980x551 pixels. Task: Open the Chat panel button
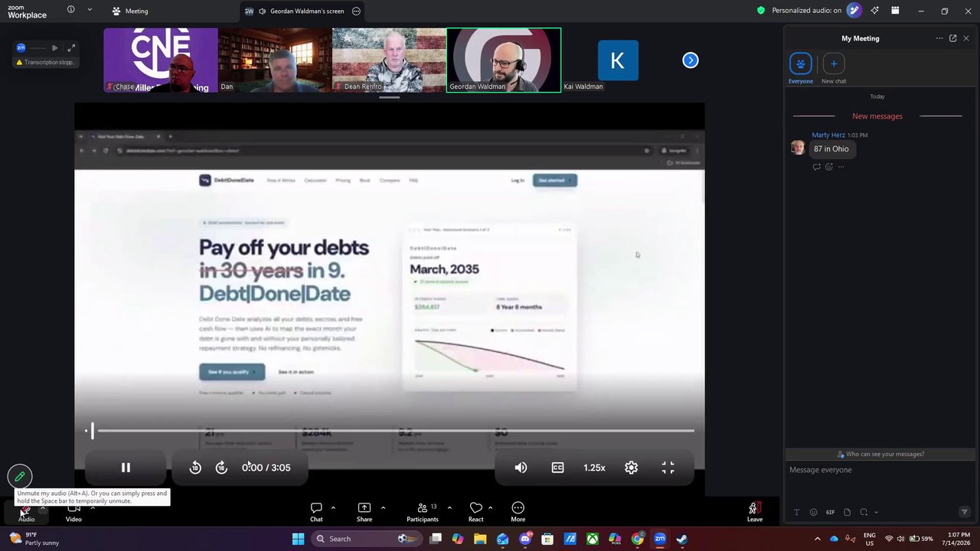click(316, 512)
